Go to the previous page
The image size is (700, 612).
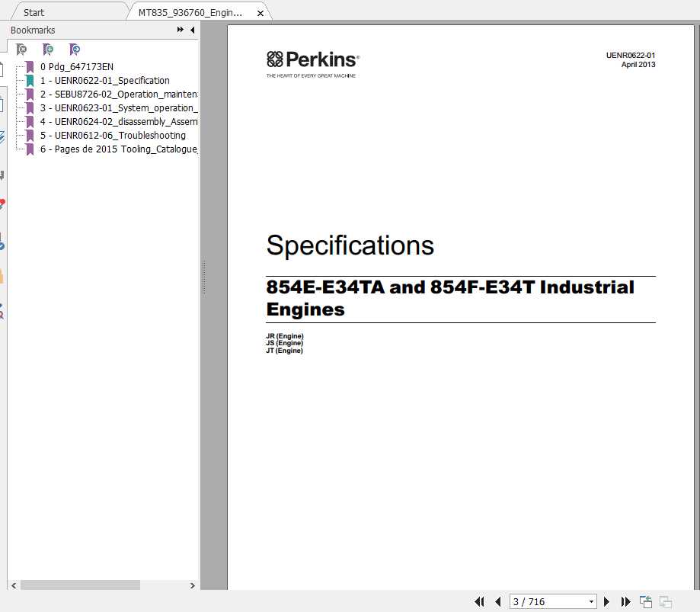[499, 601]
